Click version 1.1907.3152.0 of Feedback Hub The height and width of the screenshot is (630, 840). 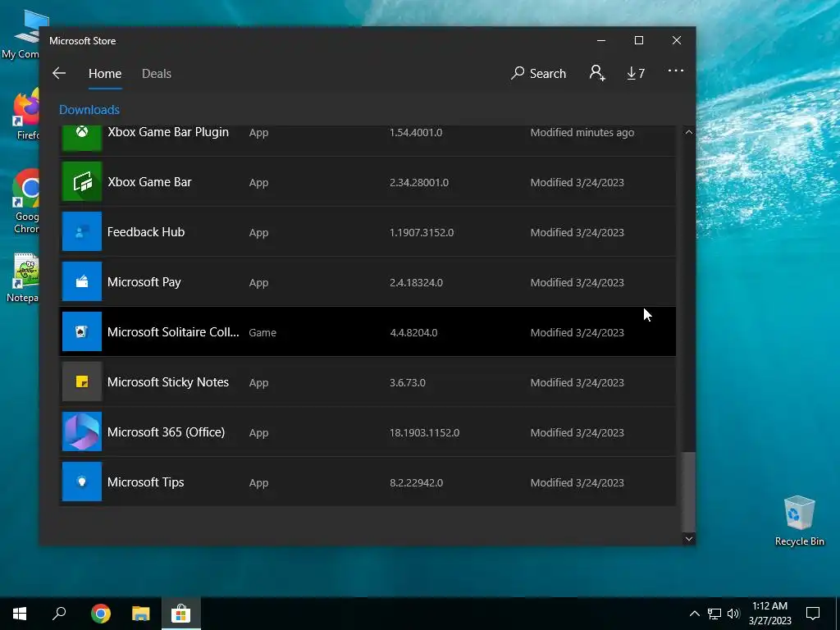[x=422, y=232]
